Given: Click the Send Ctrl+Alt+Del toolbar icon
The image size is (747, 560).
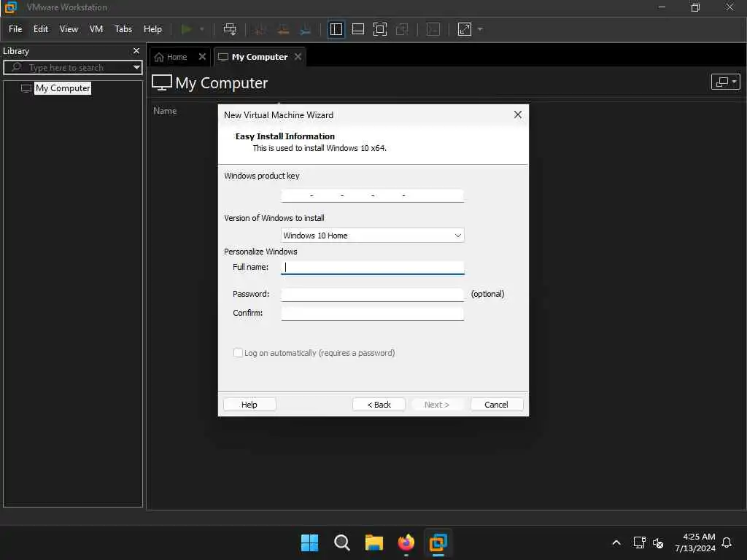Looking at the screenshot, I should (230, 29).
